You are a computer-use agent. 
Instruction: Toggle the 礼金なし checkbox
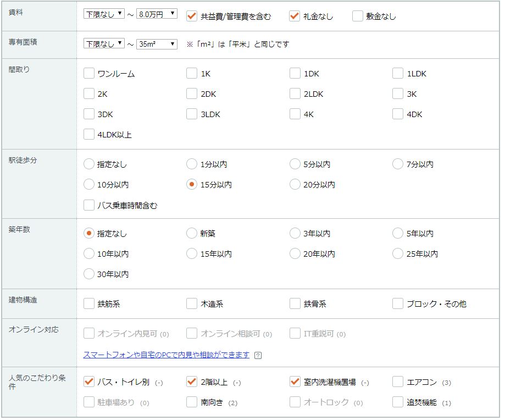coord(295,16)
